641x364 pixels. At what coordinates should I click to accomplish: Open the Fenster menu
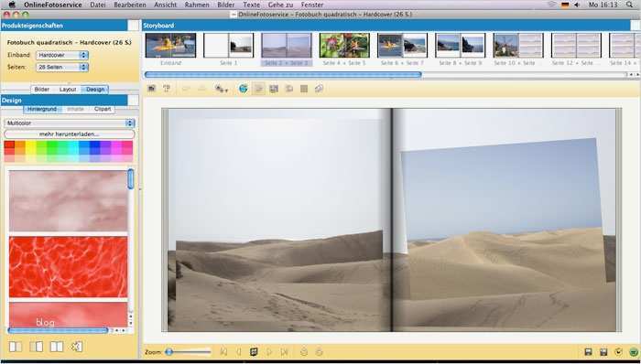pos(312,5)
